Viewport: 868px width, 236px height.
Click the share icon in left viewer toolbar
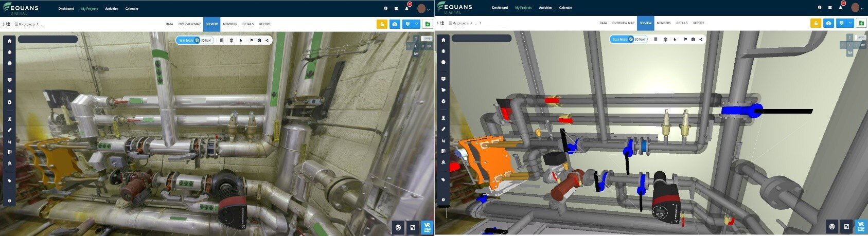tap(267, 40)
